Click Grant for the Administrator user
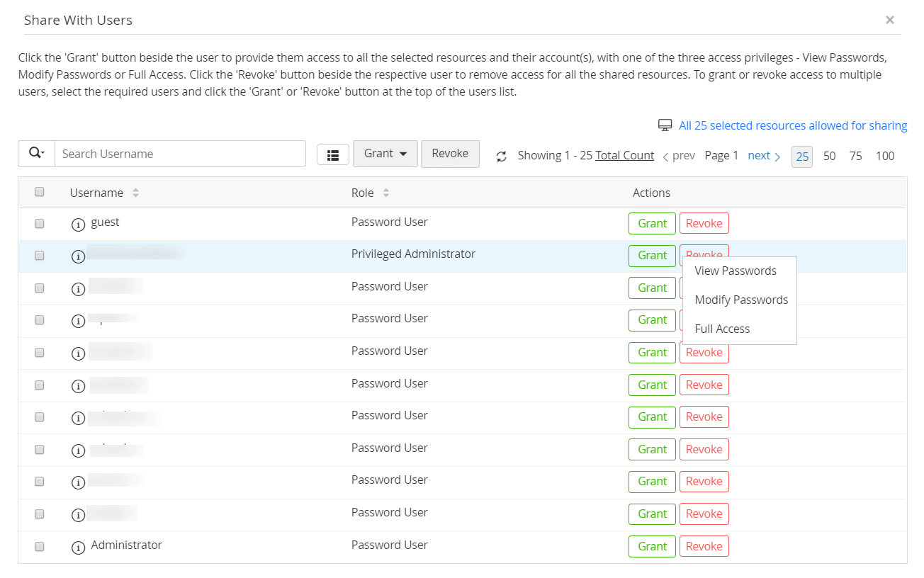Viewport: 924px width, 578px height. click(x=652, y=546)
